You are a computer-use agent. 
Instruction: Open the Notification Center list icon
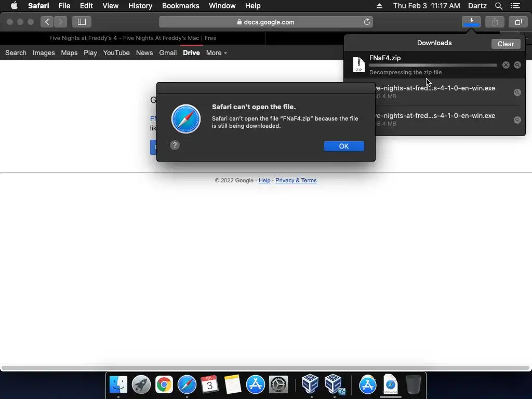click(515, 6)
